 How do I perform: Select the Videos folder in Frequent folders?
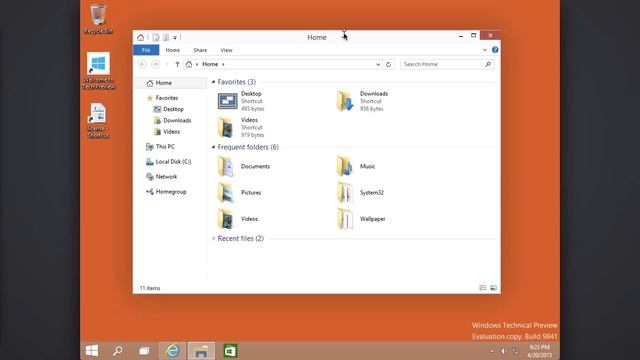[x=238, y=219]
